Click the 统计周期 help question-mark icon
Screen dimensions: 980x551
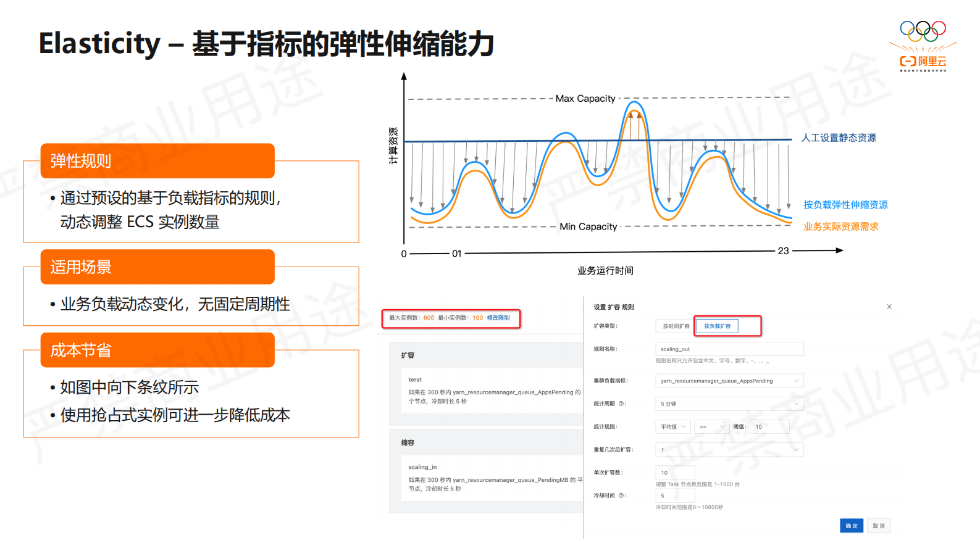621,404
